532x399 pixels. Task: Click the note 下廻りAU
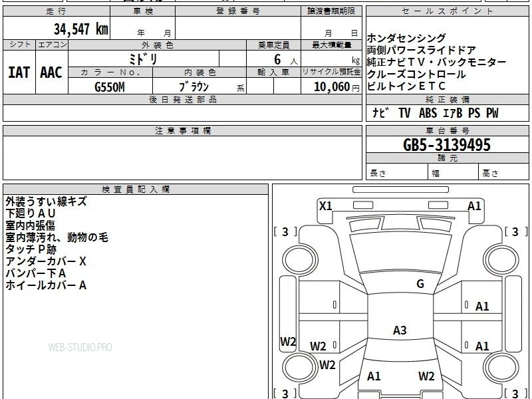tap(30, 213)
